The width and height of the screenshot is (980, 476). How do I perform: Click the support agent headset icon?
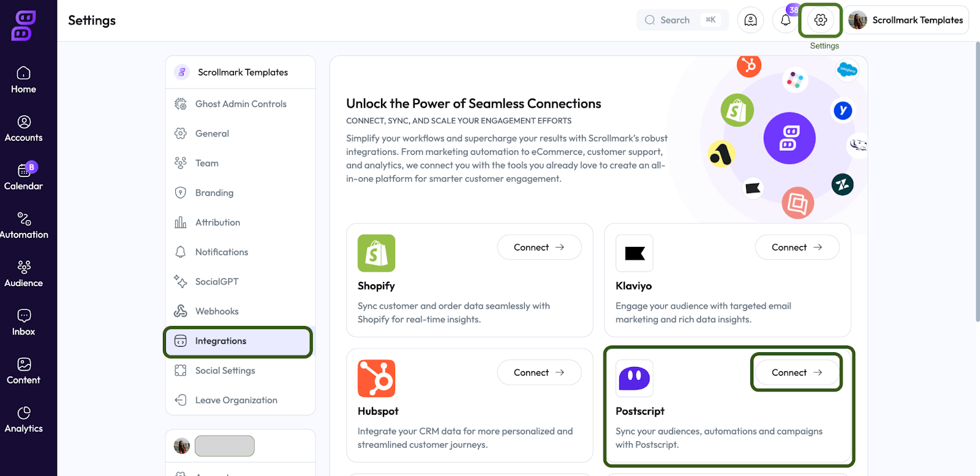pos(750,20)
